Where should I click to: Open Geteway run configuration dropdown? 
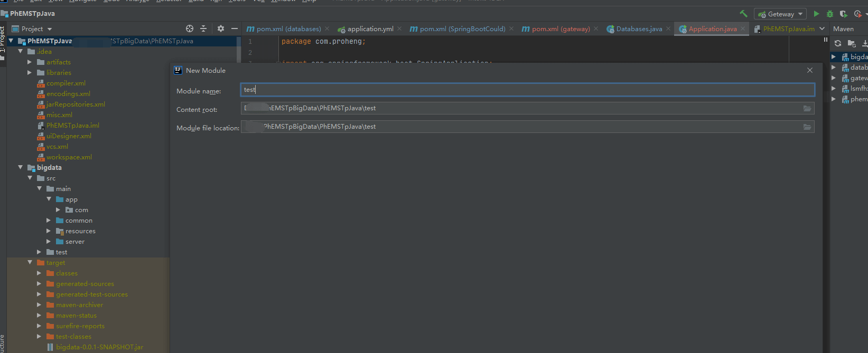point(780,14)
